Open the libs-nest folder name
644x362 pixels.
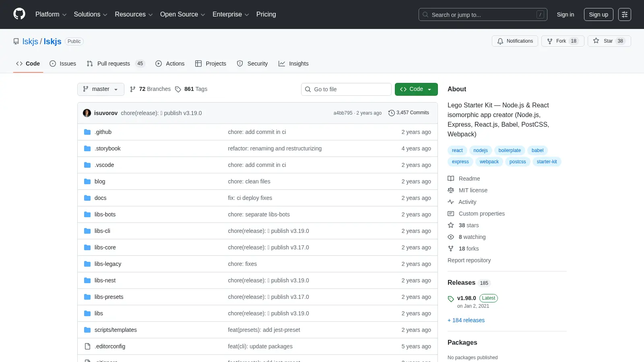tap(105, 280)
